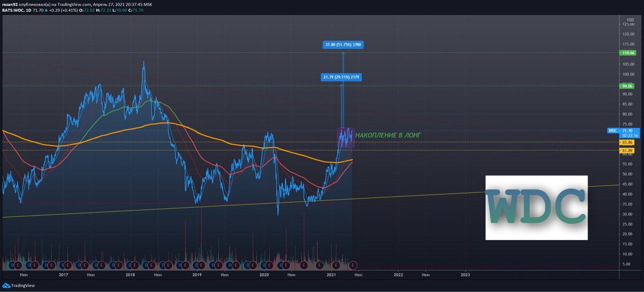The height and width of the screenshot is (292, 644).
Task: Click the 100.00 price axis value
Action: pos(628,74)
